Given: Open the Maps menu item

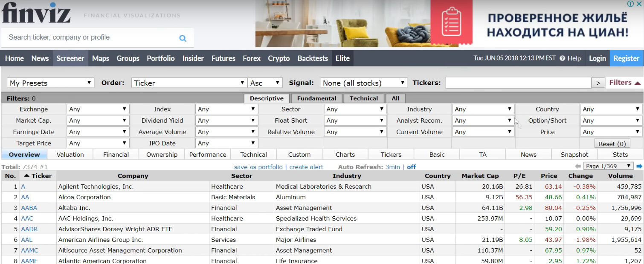Looking at the screenshot, I should tap(101, 58).
